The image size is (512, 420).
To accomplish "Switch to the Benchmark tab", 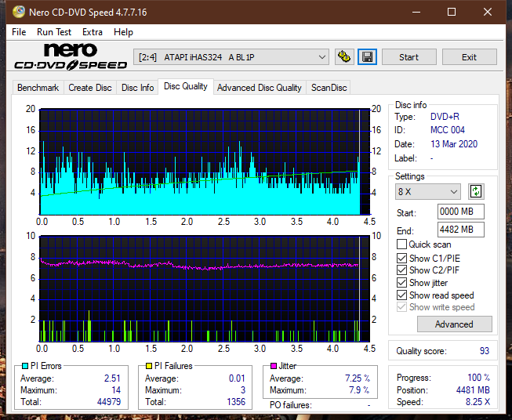I will pyautogui.click(x=38, y=88).
